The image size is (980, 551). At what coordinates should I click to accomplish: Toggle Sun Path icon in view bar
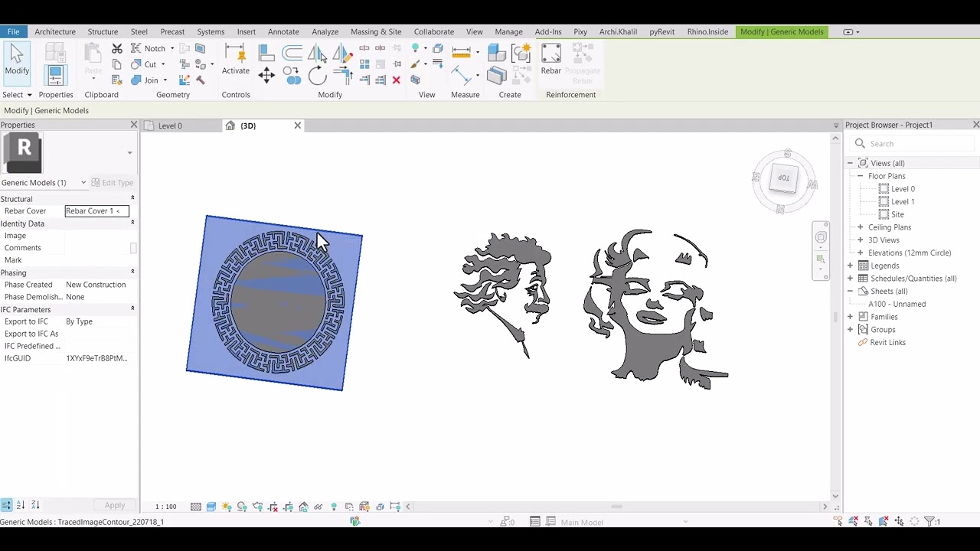[x=227, y=506]
